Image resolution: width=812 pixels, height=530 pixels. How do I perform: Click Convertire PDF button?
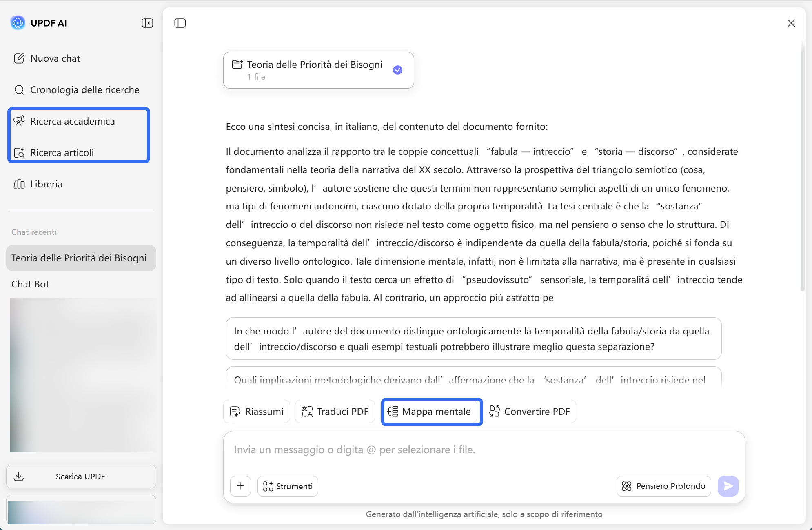point(530,412)
